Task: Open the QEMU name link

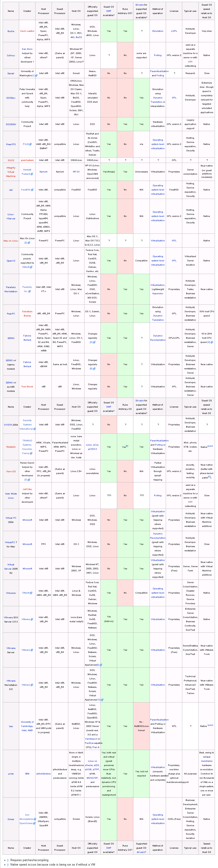Action: [x=11, y=338]
